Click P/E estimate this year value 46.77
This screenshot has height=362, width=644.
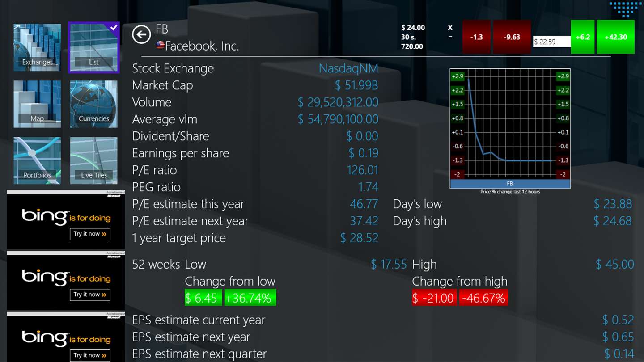tap(364, 204)
